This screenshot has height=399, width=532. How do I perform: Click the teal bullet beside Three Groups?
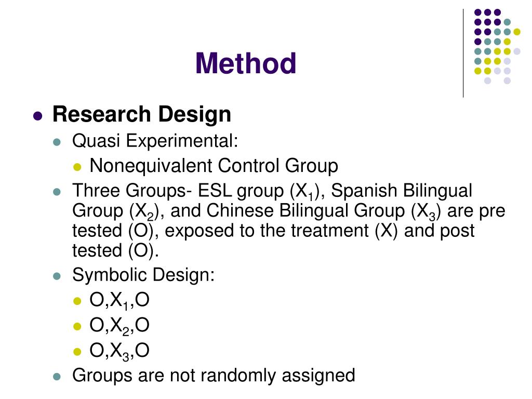click(x=57, y=192)
